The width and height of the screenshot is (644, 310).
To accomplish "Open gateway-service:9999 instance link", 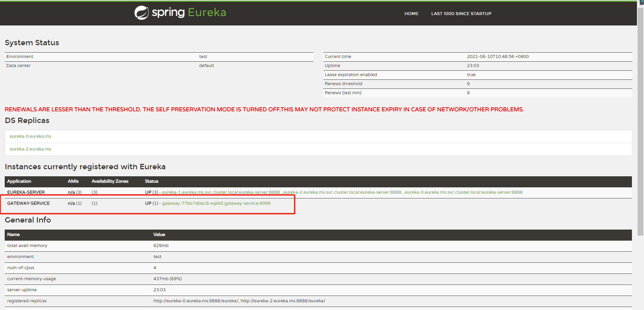I will pos(216,203).
